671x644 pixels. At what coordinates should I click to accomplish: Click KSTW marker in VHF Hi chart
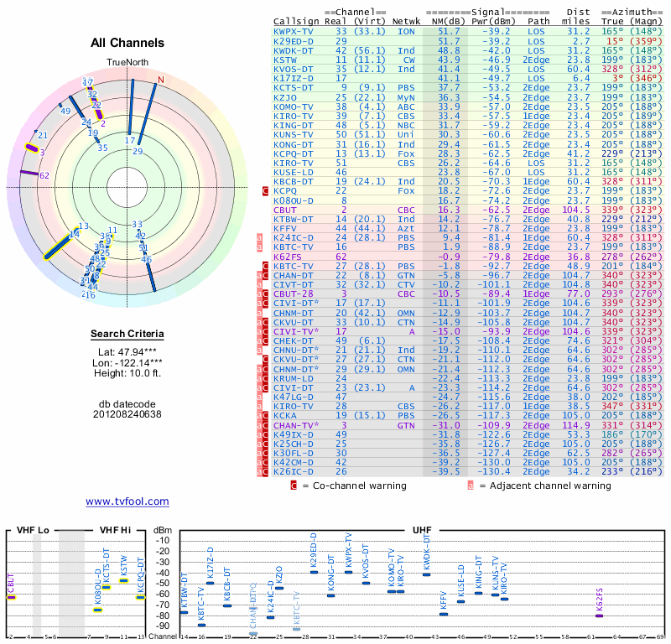pos(123,580)
